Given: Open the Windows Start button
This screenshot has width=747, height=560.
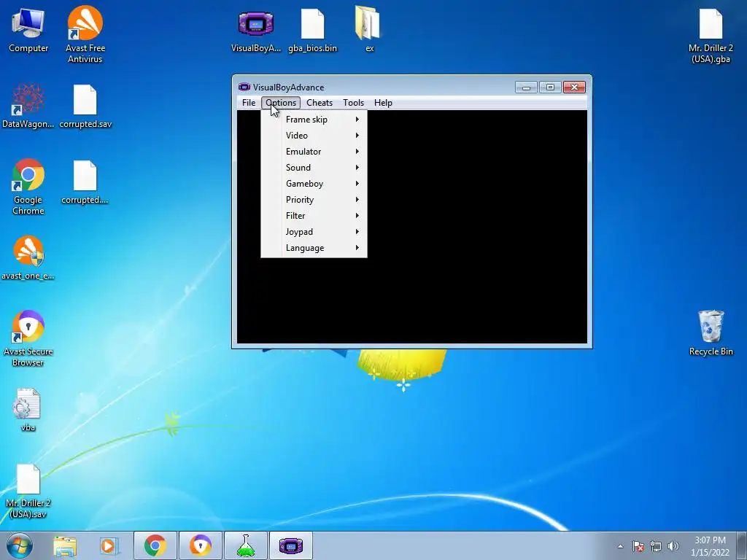Looking at the screenshot, I should tap(20, 545).
